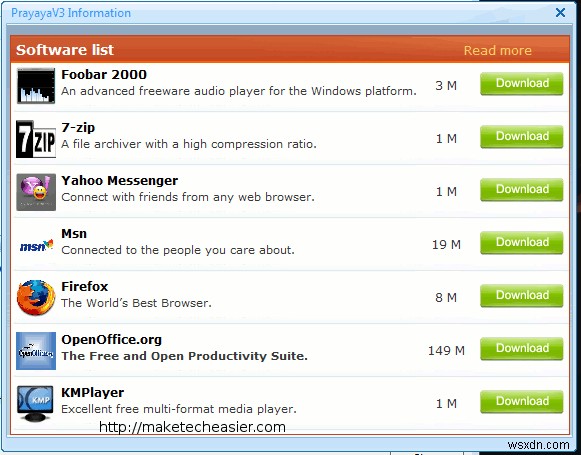Image resolution: width=581 pixels, height=455 pixels.
Task: Click the KMPlayer monitor icon
Action: [x=35, y=403]
